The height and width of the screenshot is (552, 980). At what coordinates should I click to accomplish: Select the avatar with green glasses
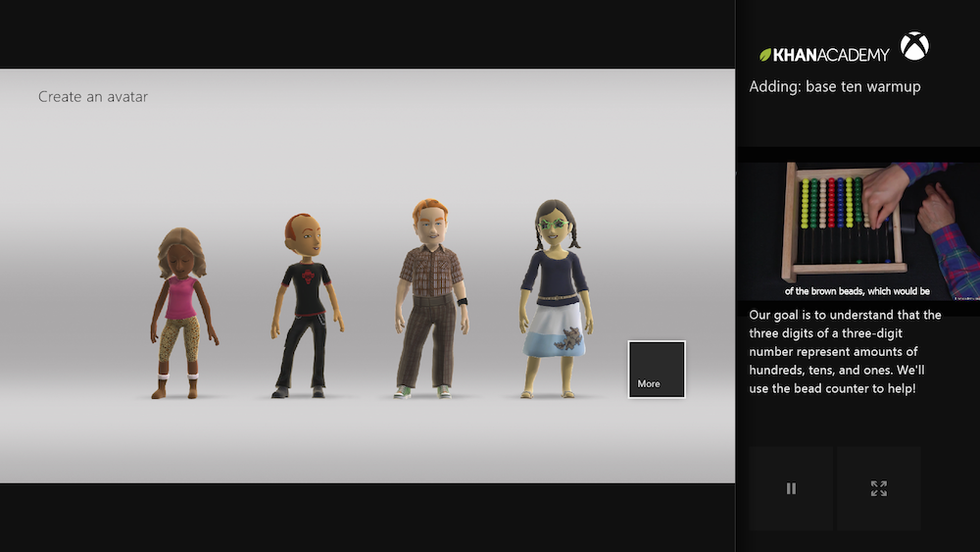556,299
